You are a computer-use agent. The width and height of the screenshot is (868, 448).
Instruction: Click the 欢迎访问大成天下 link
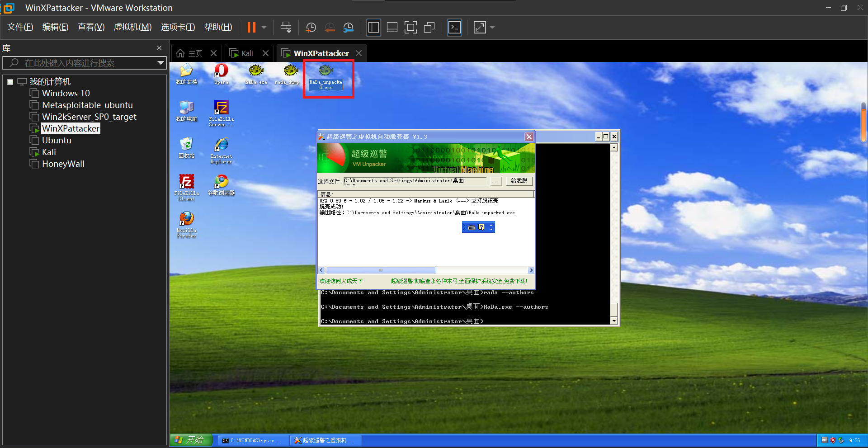[x=341, y=281]
